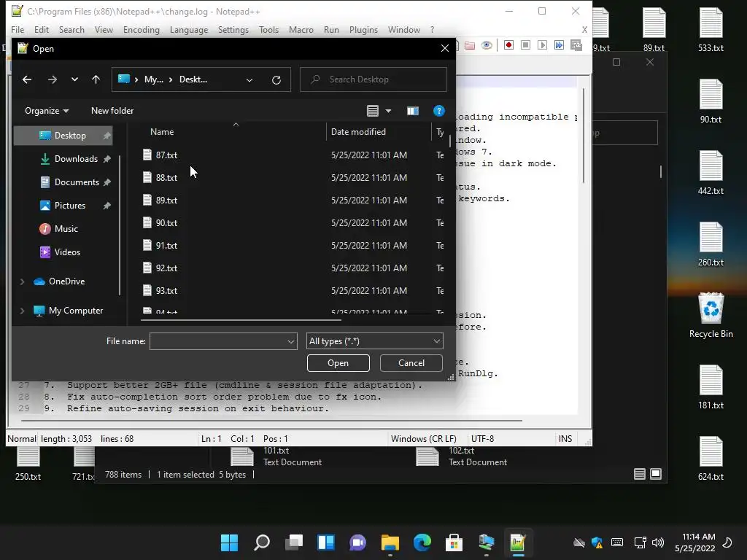Sort files by Date modified column
This screenshot has width=747, height=560.
point(358,132)
